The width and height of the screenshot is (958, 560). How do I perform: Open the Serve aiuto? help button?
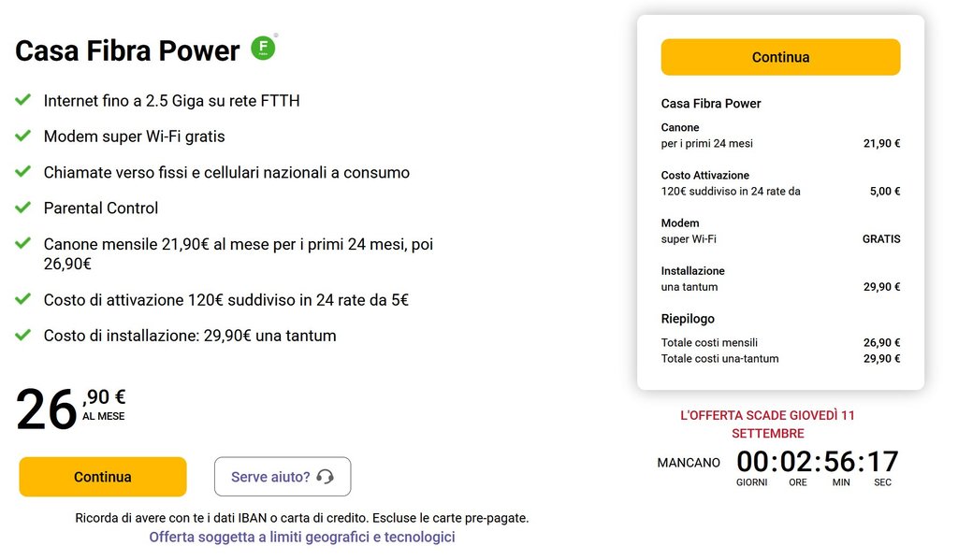coord(282,477)
